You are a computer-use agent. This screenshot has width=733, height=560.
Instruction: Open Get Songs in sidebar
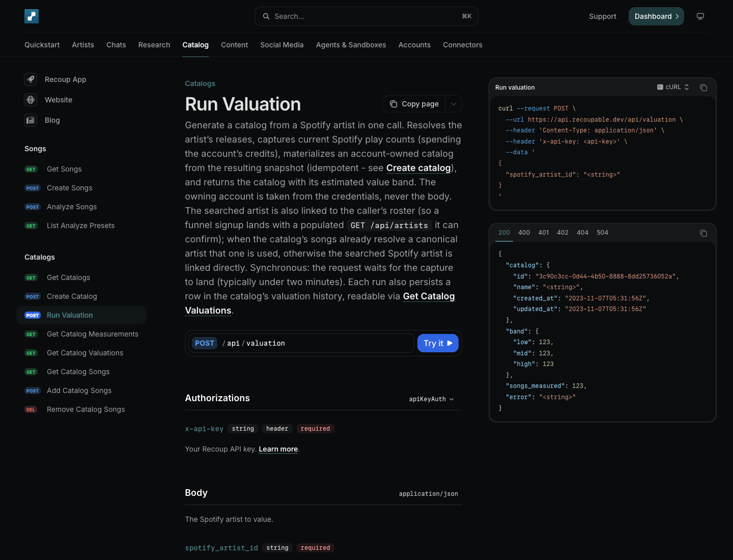tap(81, 169)
